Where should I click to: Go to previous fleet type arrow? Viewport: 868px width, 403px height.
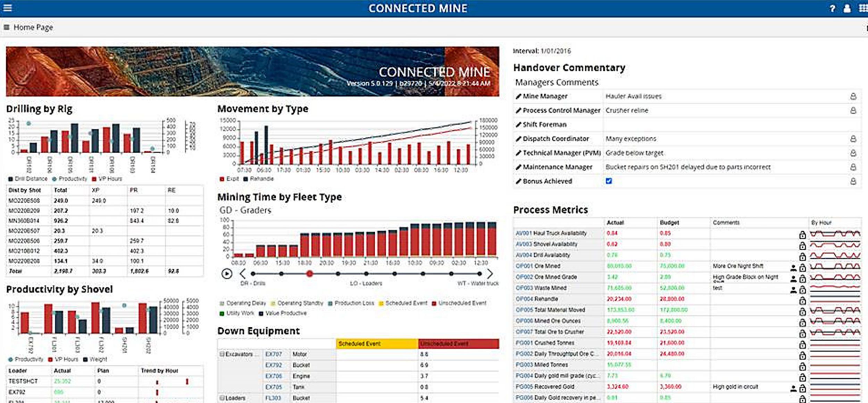coord(242,274)
